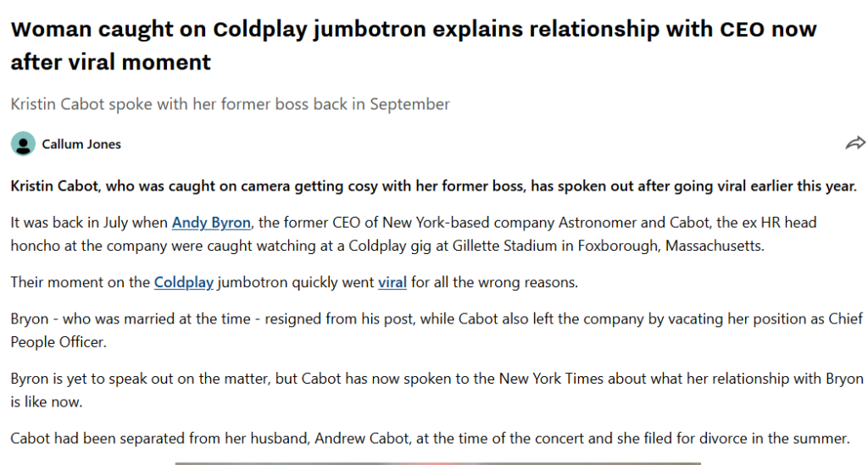Image resolution: width=868 pixels, height=465 pixels.
Task: Click the paragraph starting "Cabot had been separated"
Action: [x=429, y=438]
